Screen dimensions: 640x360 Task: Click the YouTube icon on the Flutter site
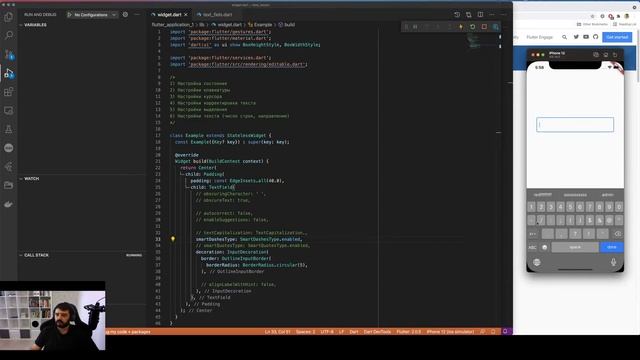pos(586,37)
